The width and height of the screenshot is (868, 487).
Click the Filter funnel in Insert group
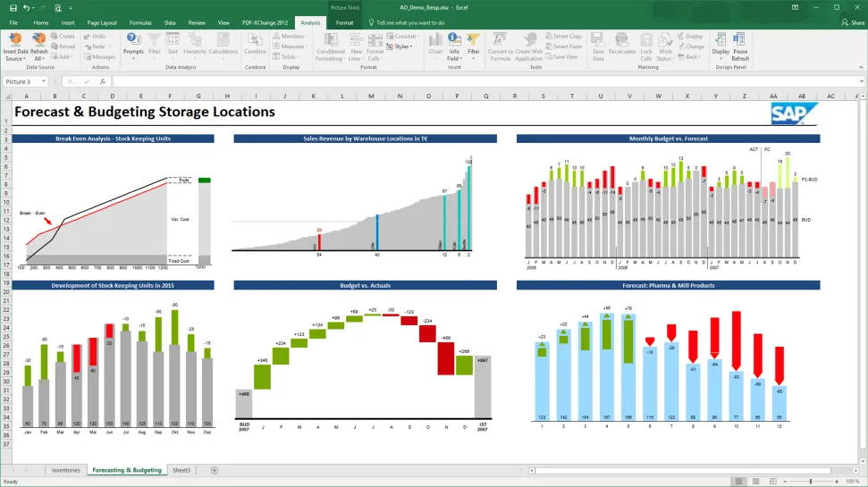474,43
